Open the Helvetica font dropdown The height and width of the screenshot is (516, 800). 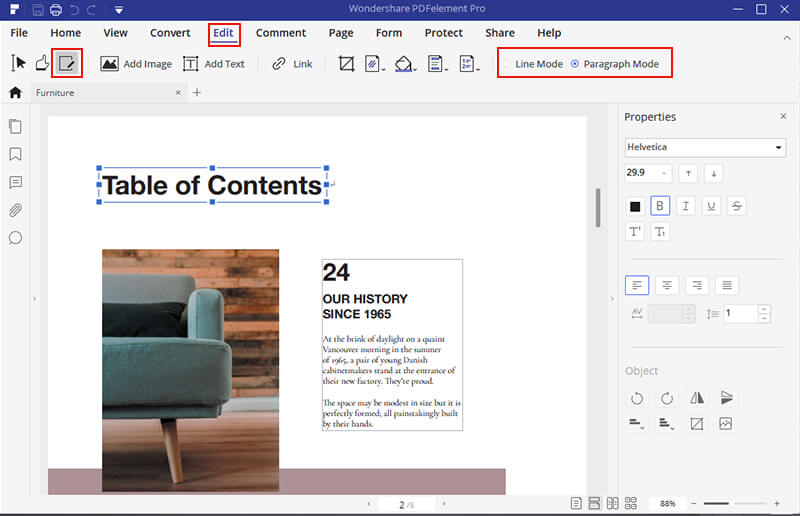point(705,148)
